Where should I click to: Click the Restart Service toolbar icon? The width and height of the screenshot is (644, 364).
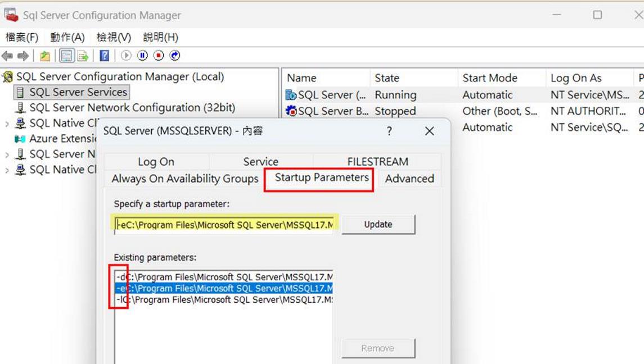tap(175, 56)
